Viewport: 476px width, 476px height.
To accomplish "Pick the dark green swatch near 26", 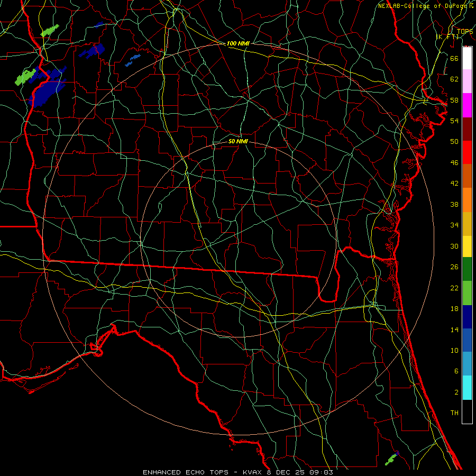I will 467,269.
